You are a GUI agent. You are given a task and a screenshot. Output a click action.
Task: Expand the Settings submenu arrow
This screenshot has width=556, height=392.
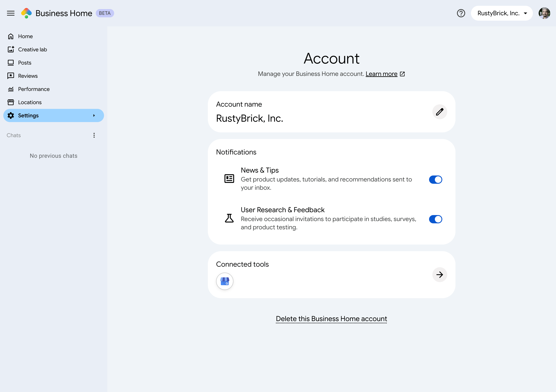click(x=94, y=115)
